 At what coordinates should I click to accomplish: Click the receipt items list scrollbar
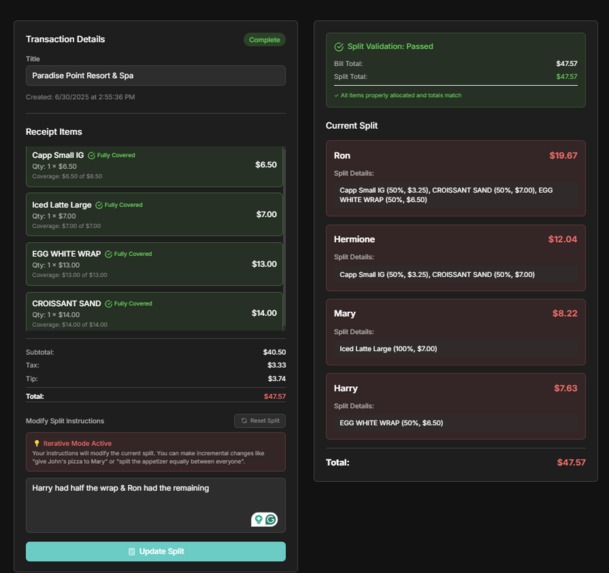(284, 238)
